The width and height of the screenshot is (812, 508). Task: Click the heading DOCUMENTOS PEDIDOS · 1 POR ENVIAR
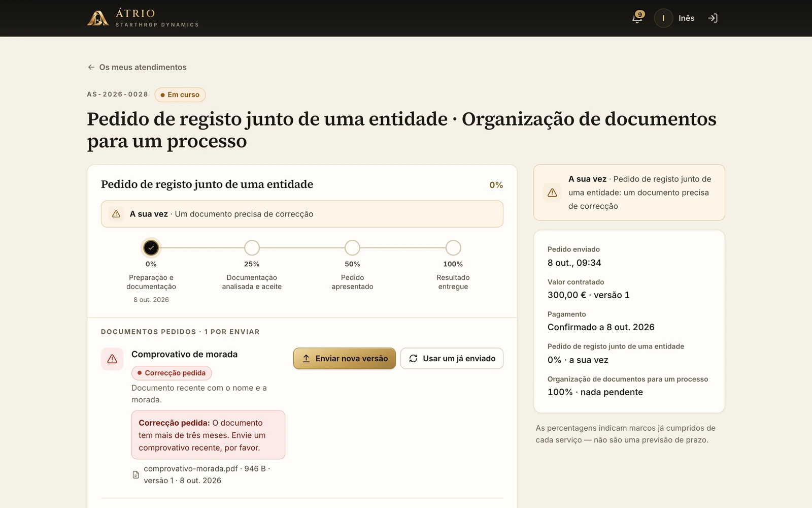point(180,332)
